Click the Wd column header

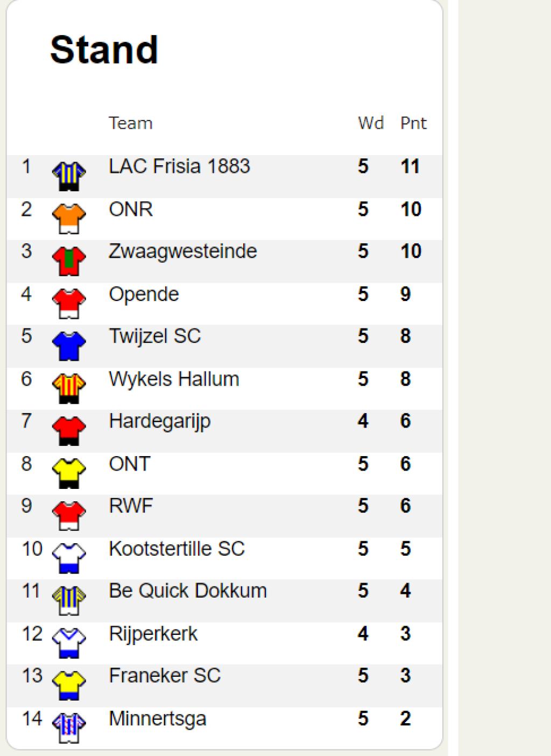tap(371, 123)
